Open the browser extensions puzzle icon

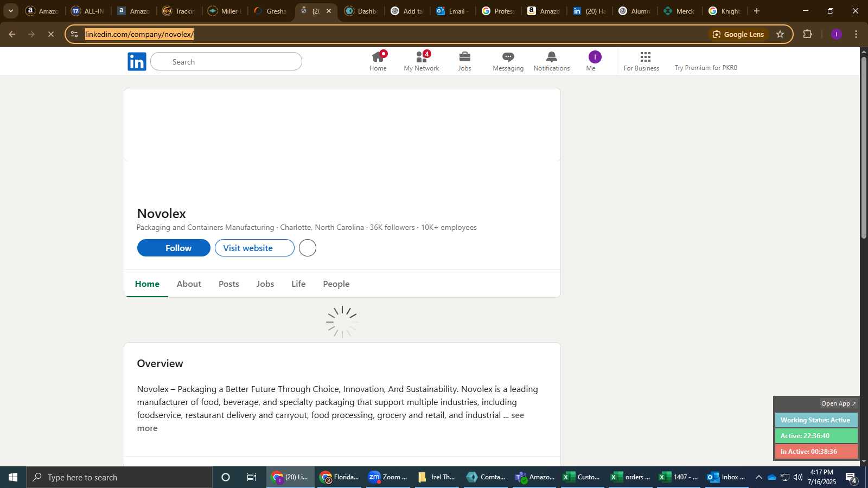[x=807, y=34]
